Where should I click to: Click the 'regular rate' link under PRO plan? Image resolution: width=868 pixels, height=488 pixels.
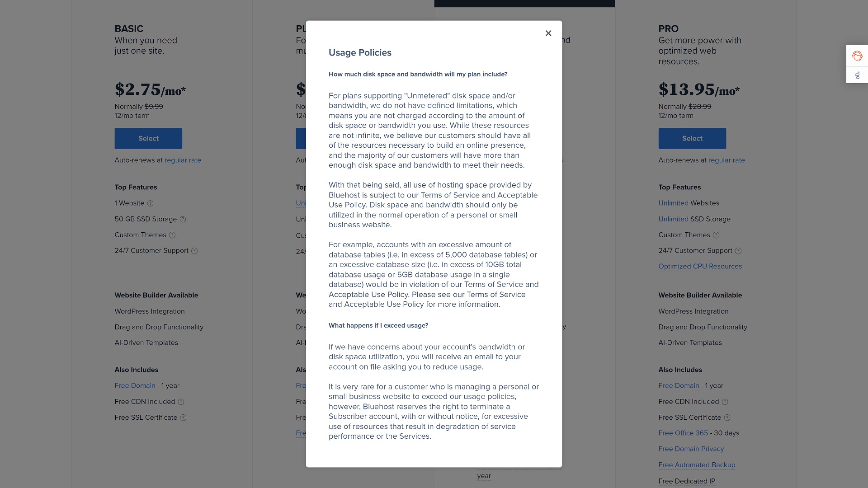(x=726, y=160)
